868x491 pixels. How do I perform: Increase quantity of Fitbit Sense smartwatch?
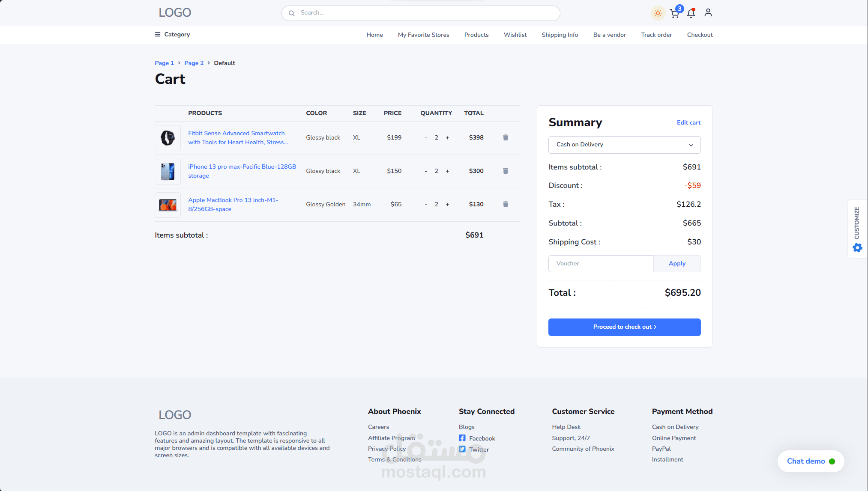coord(447,138)
